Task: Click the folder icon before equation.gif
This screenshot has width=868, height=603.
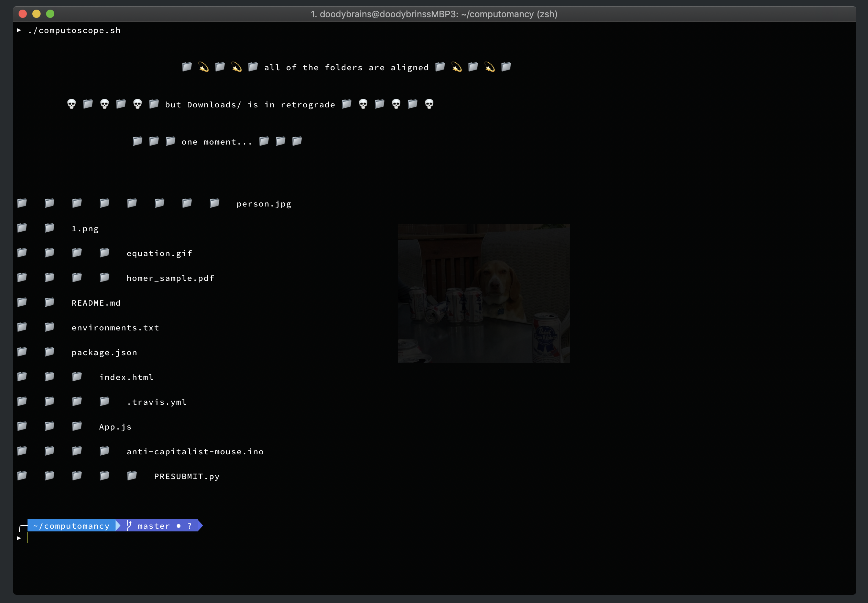Action: coord(105,253)
